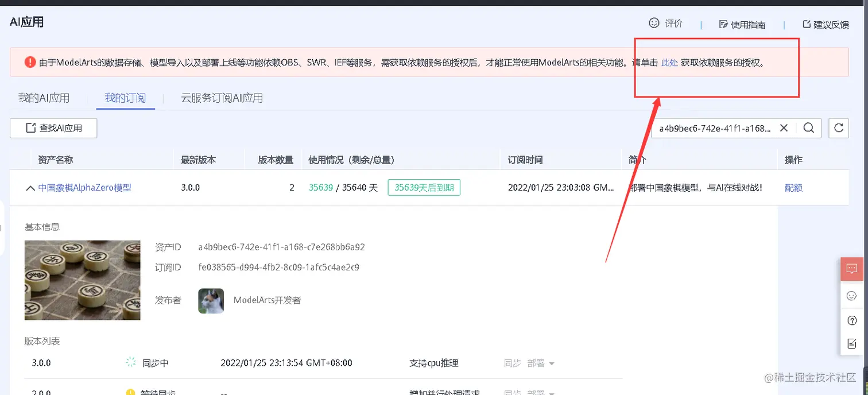Click the 查找AI应用 button
Screen dimensions: 868x395
point(53,128)
